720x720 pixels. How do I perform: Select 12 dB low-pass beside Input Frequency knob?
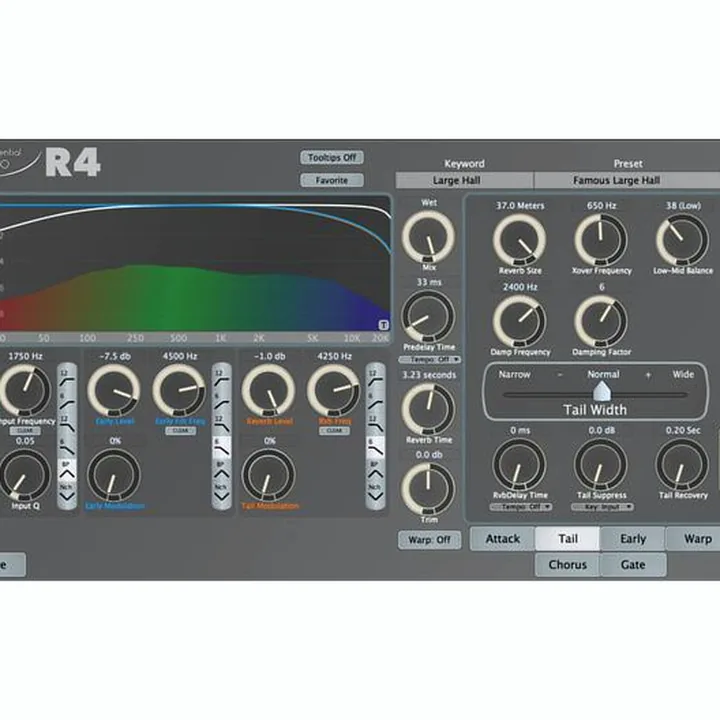coord(67,424)
